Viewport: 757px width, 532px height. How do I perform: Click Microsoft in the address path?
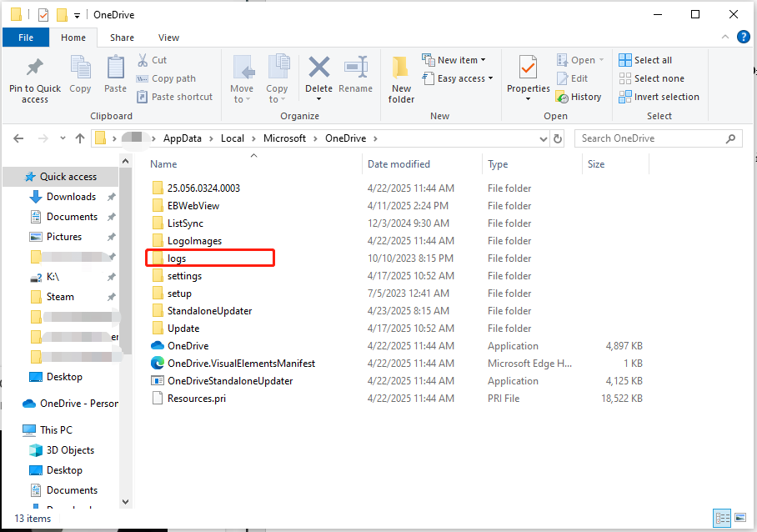click(x=284, y=138)
